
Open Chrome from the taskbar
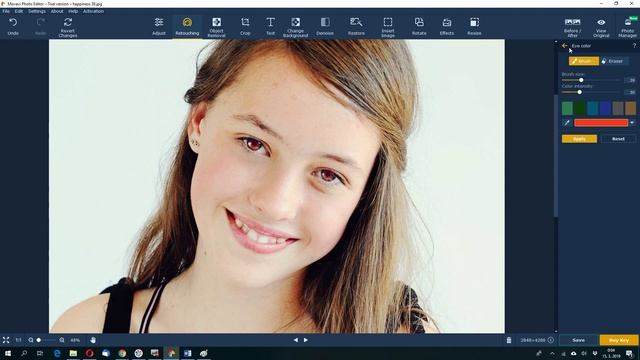[x=122, y=353]
